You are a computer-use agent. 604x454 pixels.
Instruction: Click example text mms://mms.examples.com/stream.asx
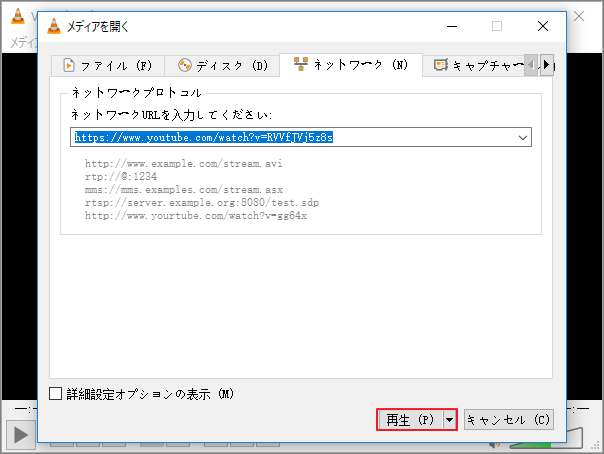tap(184, 190)
